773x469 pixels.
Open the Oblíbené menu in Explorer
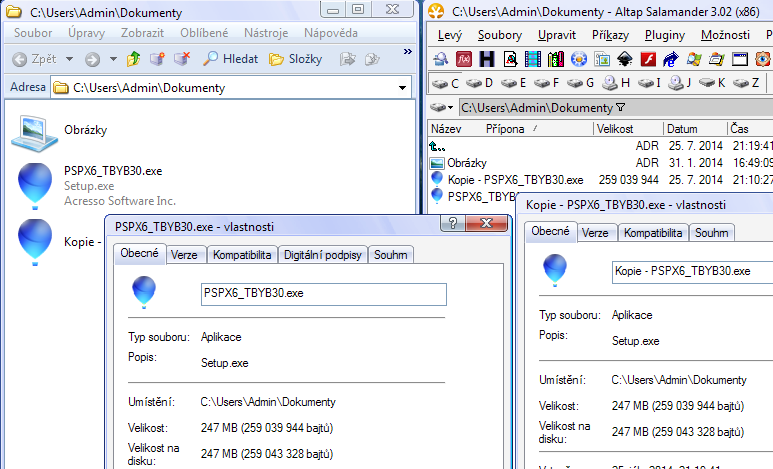[204, 33]
